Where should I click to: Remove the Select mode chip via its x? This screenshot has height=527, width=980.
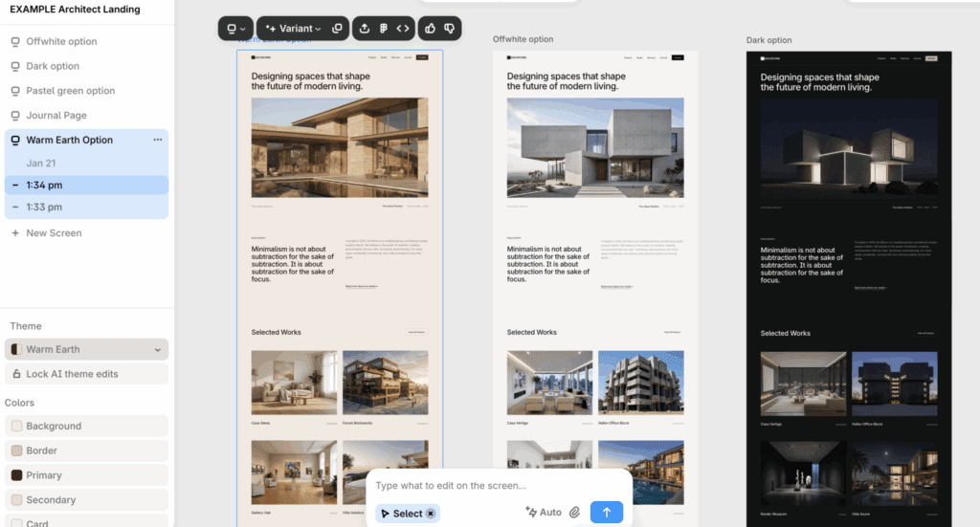431,514
